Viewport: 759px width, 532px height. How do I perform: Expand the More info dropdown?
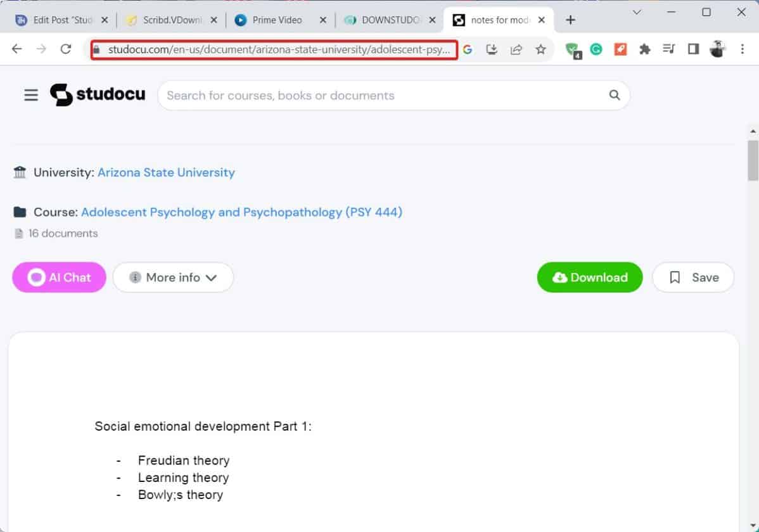(x=173, y=277)
